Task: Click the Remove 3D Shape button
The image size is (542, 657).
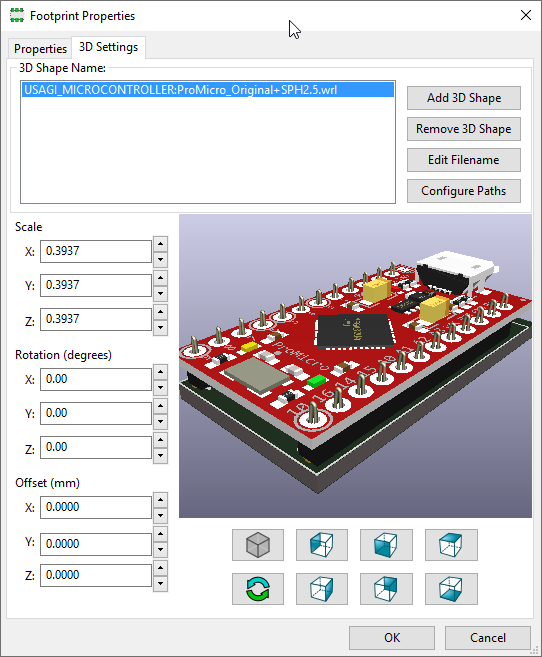Action: click(464, 129)
